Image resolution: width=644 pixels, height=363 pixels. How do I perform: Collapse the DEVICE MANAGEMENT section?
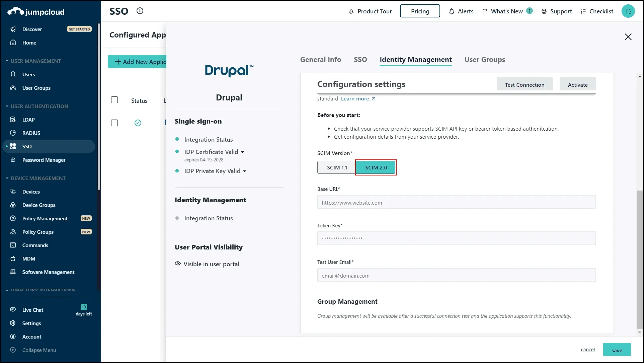7,178
